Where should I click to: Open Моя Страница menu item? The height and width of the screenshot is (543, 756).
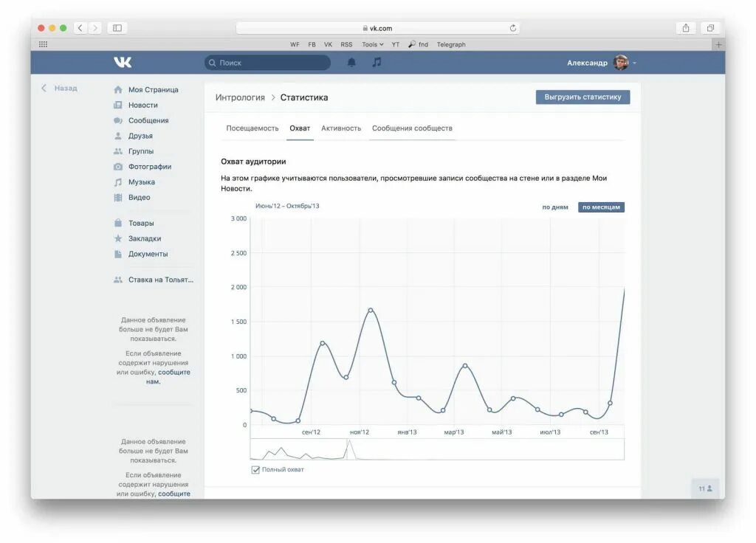(153, 89)
